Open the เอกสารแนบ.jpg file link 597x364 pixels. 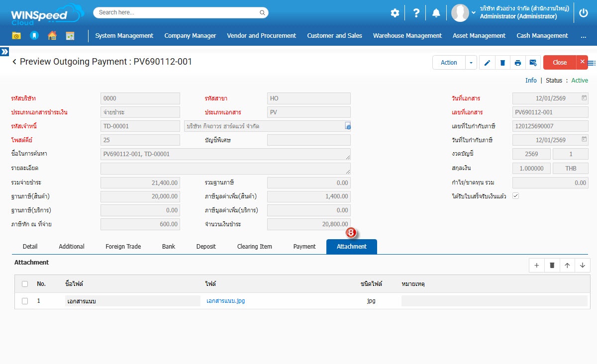[x=225, y=301]
